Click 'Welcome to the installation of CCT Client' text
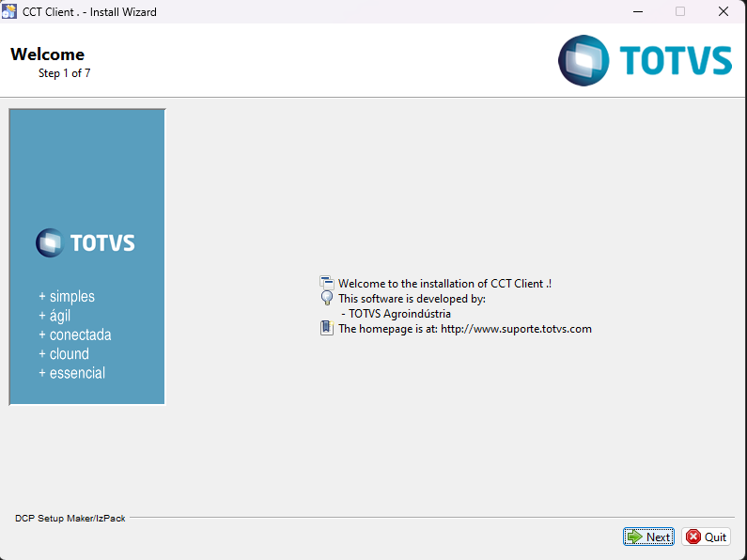This screenshot has width=747, height=560. click(x=445, y=284)
